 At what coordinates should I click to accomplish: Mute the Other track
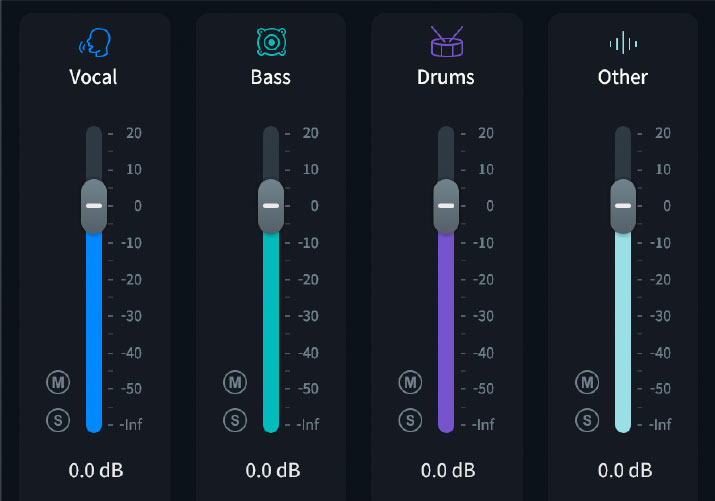[587, 381]
